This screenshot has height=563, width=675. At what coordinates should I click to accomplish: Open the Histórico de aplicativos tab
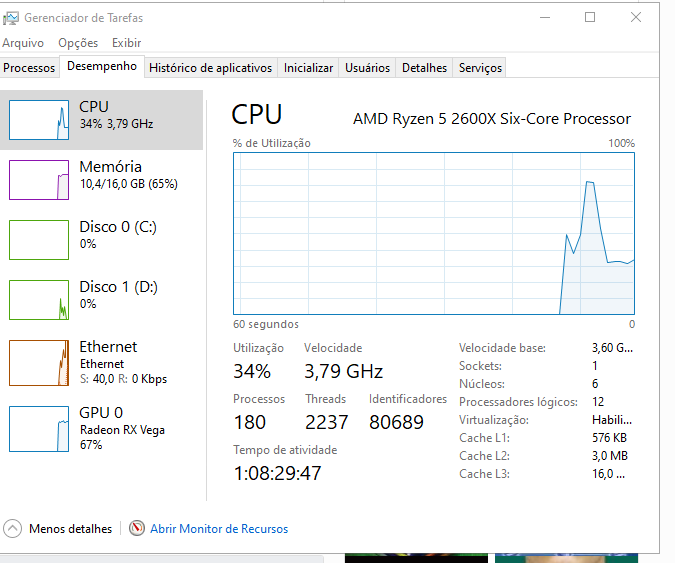(x=211, y=68)
